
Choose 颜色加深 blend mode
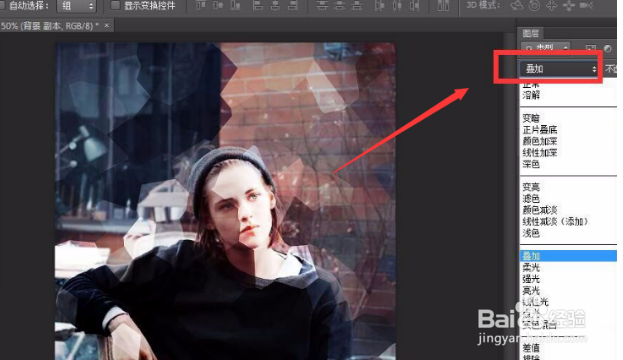pyautogui.click(x=540, y=141)
